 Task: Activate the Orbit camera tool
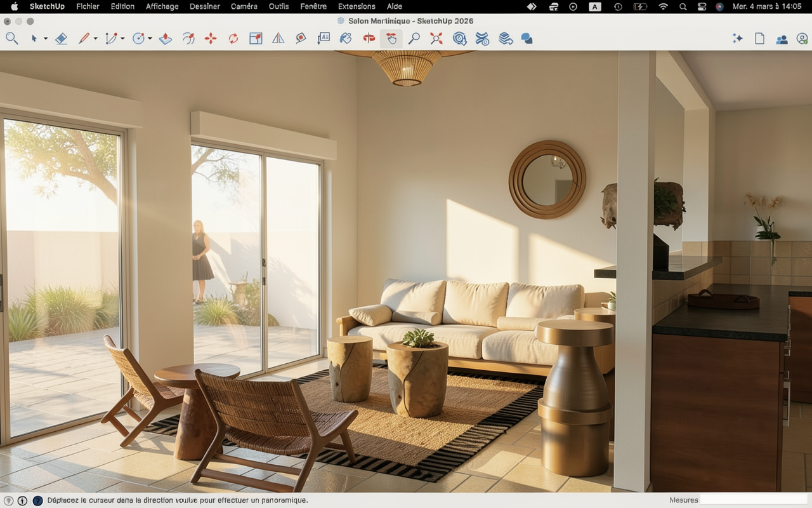369,39
